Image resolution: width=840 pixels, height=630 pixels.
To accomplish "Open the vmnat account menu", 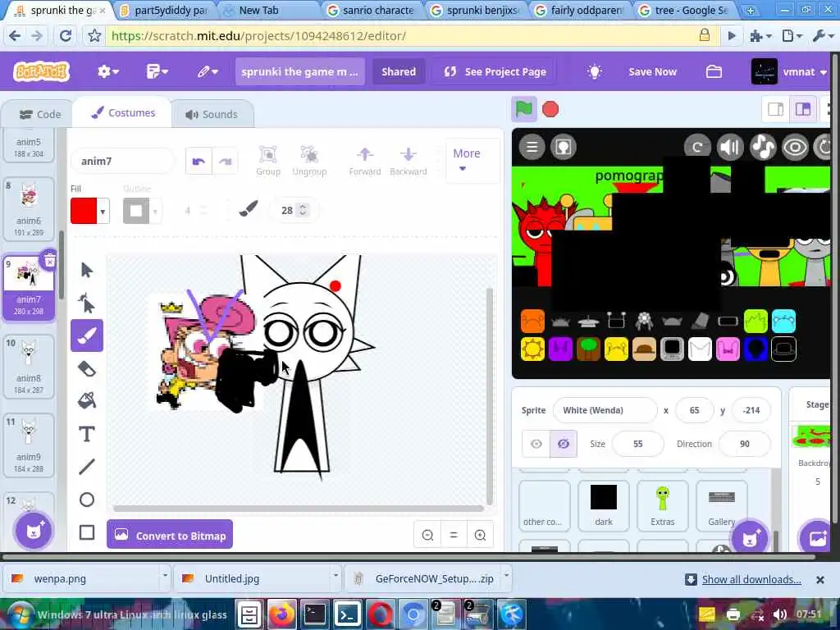I will [789, 71].
